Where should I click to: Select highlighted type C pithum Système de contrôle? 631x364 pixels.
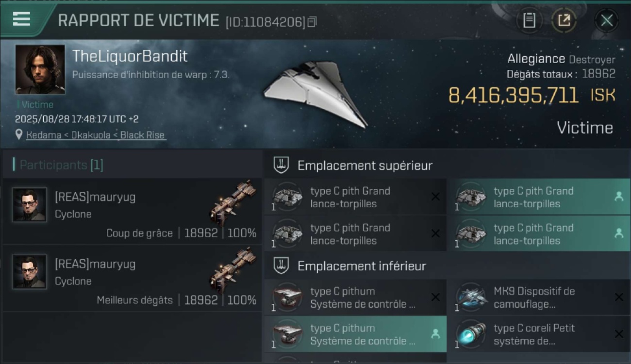pos(355,334)
